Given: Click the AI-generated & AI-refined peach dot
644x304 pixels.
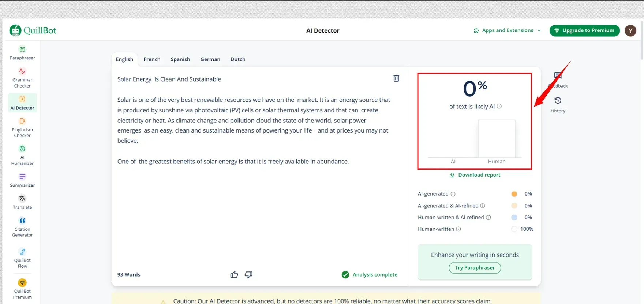Looking at the screenshot, I should point(514,205).
